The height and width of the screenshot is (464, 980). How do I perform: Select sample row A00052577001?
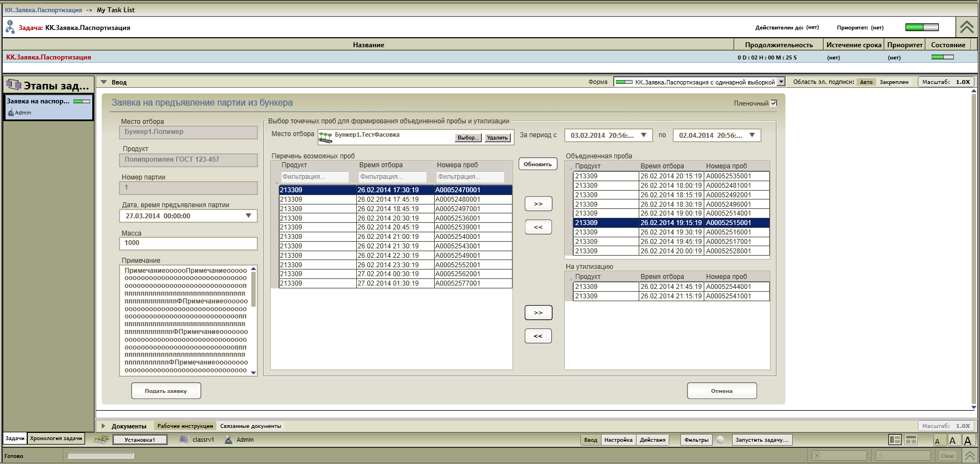(395, 283)
